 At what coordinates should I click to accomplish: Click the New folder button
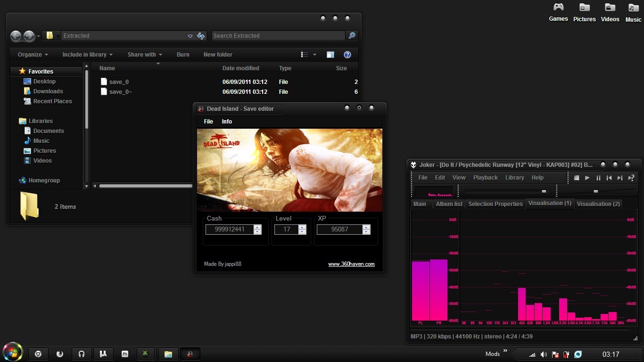[x=218, y=55]
